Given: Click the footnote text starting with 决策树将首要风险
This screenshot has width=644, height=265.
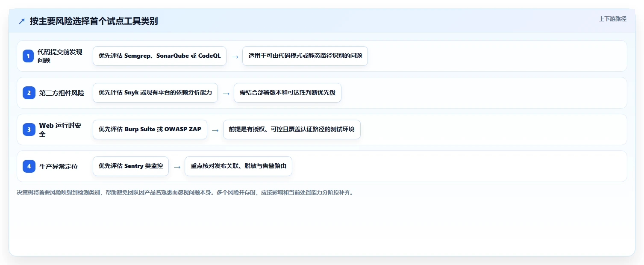Looking at the screenshot, I should [x=185, y=193].
